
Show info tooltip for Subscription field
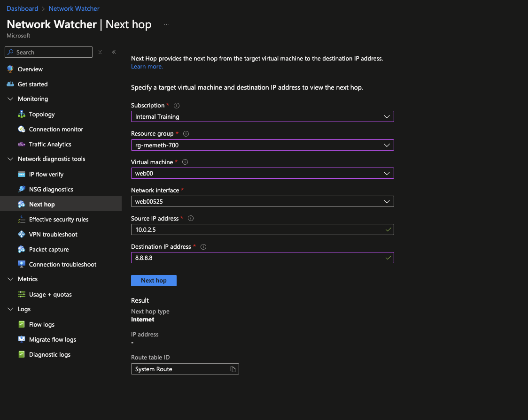click(x=177, y=106)
